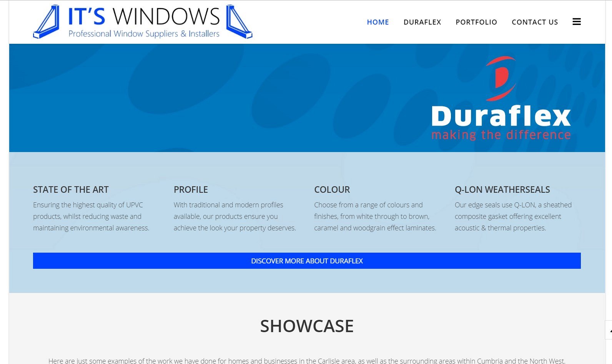Click the Q-LON edge seals description text

[x=512, y=217]
